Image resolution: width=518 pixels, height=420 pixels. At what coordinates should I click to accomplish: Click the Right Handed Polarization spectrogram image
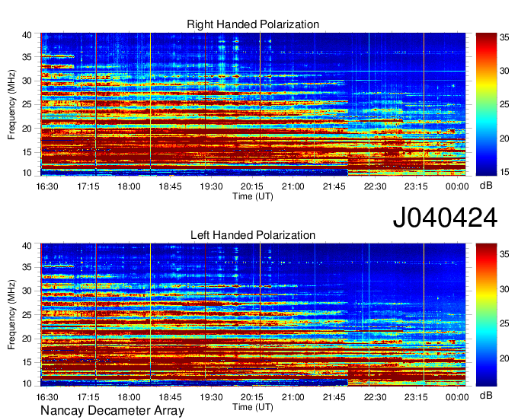click(253, 104)
